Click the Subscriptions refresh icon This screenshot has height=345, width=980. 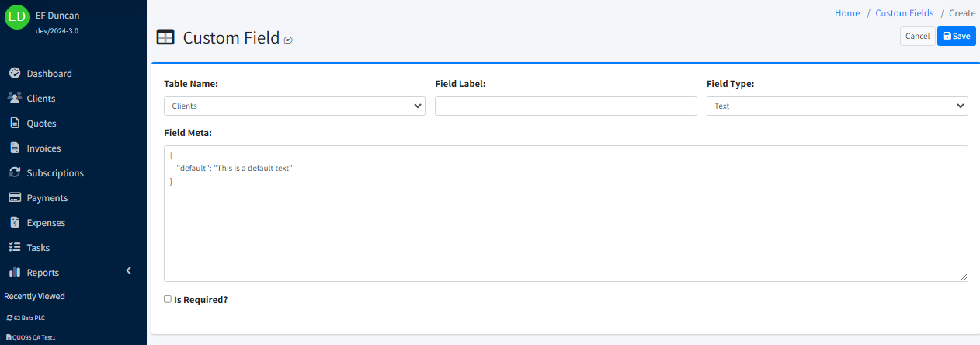click(14, 173)
